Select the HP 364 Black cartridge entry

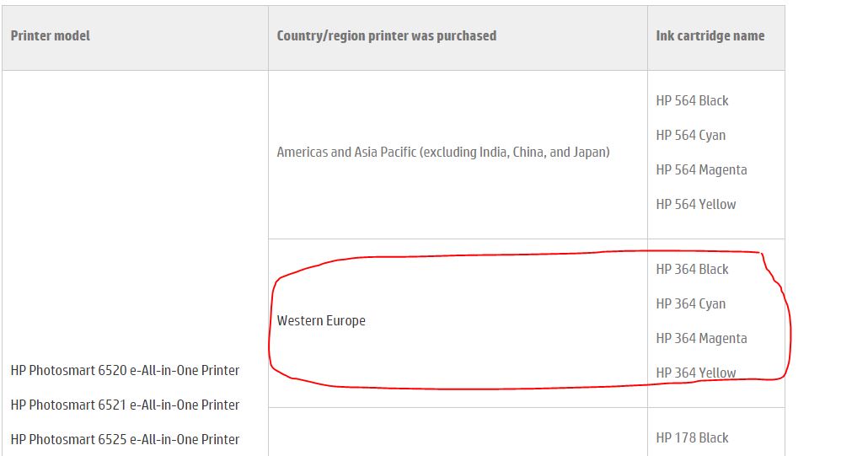coord(692,269)
